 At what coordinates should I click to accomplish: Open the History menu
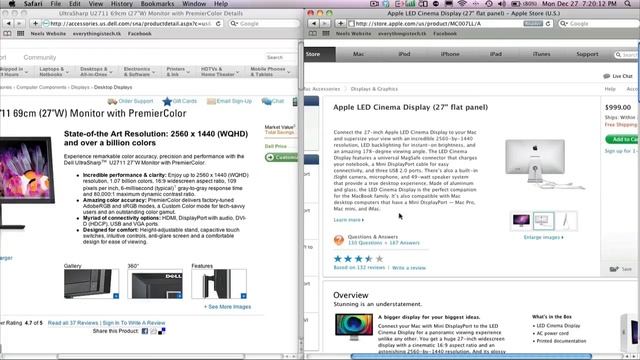tap(122, 4)
